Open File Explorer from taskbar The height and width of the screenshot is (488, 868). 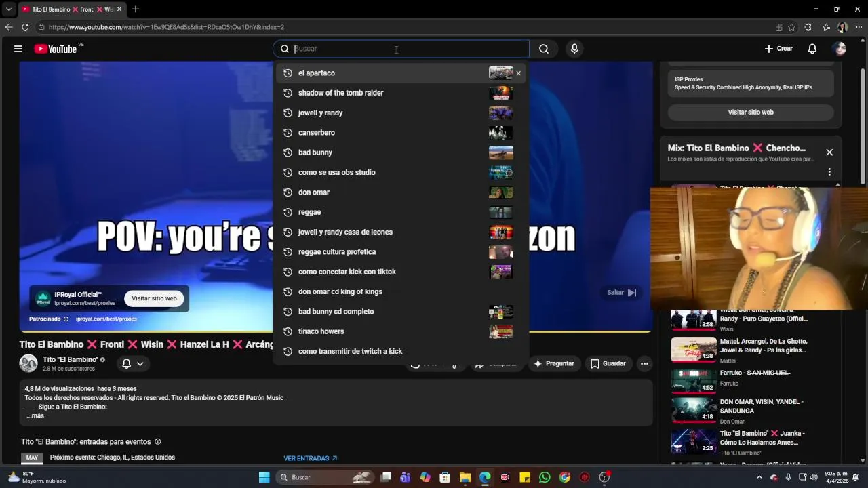465,477
